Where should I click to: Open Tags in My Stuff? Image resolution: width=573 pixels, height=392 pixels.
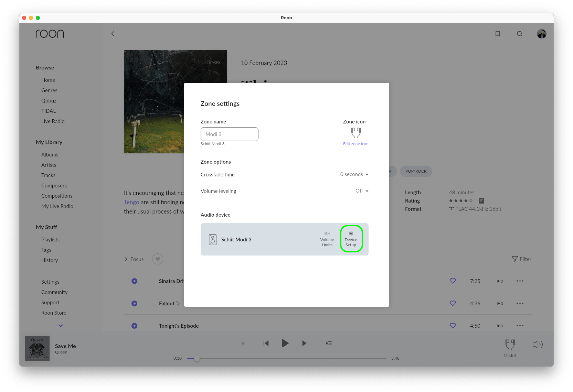(x=46, y=250)
